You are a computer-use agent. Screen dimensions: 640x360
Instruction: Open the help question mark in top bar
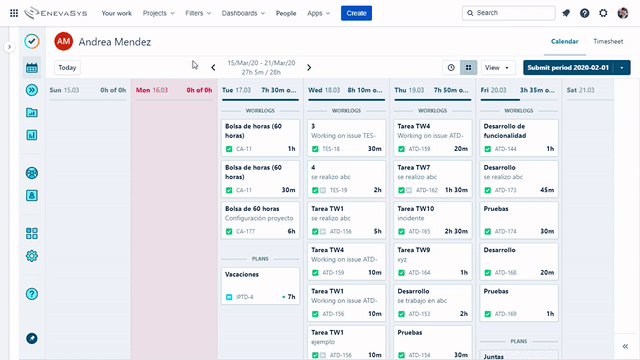[584, 13]
